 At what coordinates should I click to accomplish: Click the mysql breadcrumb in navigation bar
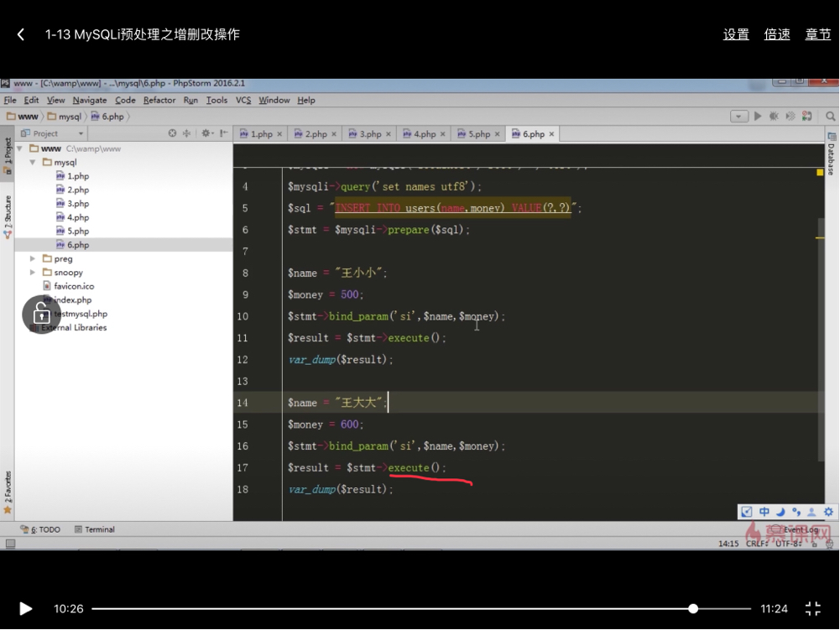65,117
